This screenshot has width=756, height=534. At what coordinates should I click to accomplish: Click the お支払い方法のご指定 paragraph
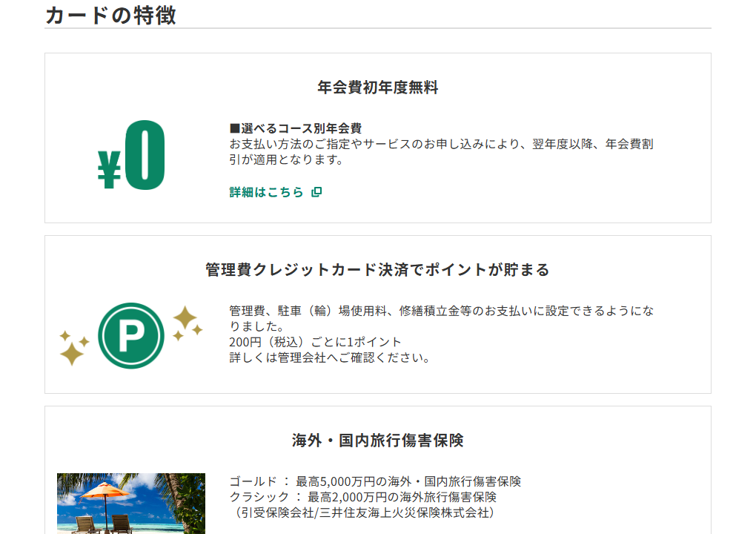(441, 151)
